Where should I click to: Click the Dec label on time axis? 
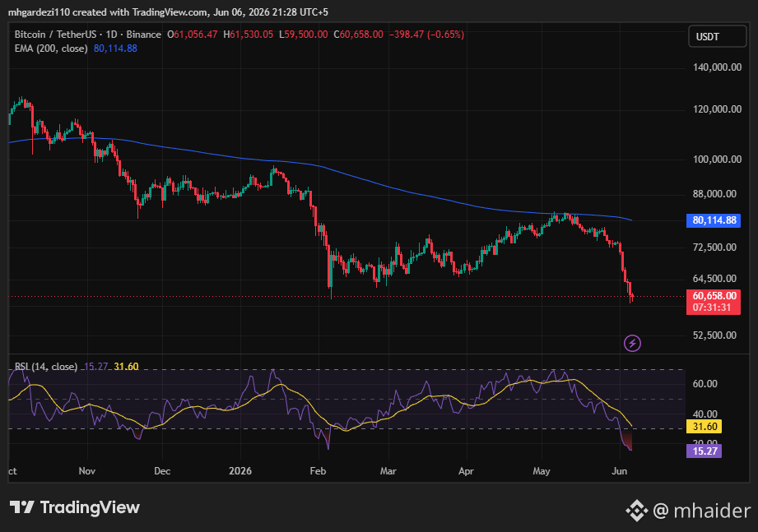click(x=162, y=470)
